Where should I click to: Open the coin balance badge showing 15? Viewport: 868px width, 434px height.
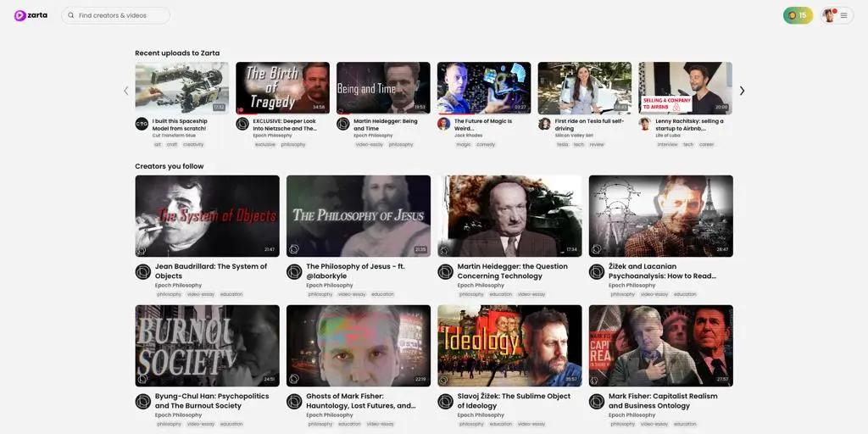click(x=798, y=15)
